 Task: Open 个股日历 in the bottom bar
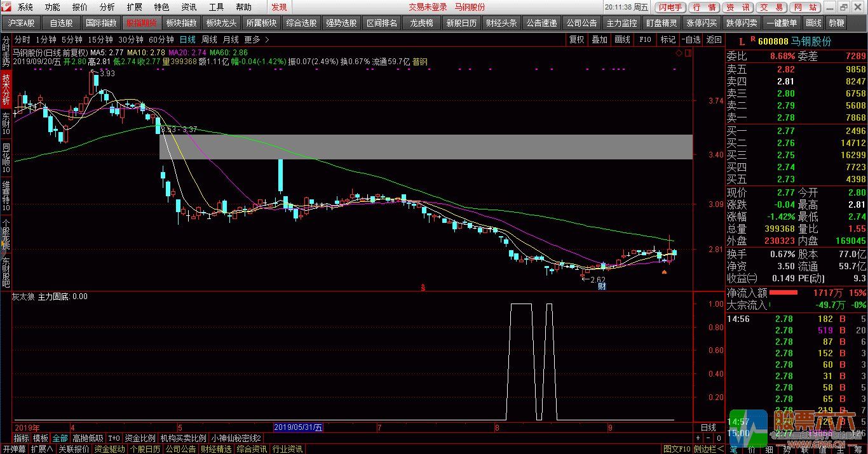pyautogui.click(x=145, y=449)
